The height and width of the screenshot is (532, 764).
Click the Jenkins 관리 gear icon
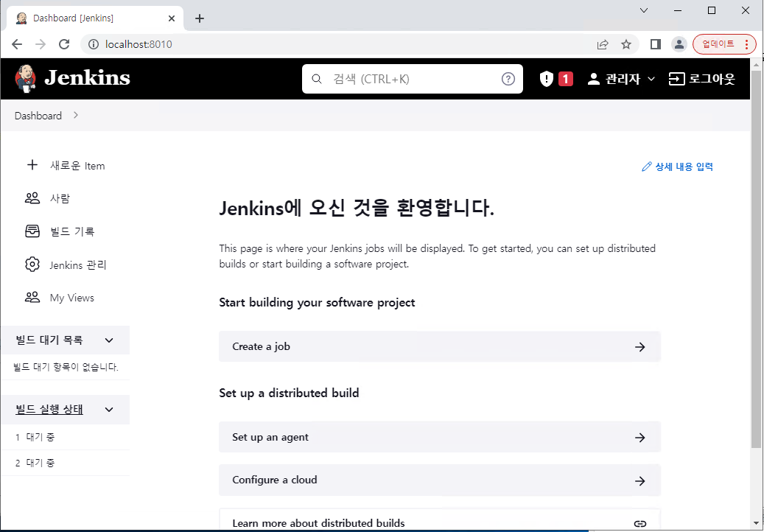pyautogui.click(x=32, y=265)
